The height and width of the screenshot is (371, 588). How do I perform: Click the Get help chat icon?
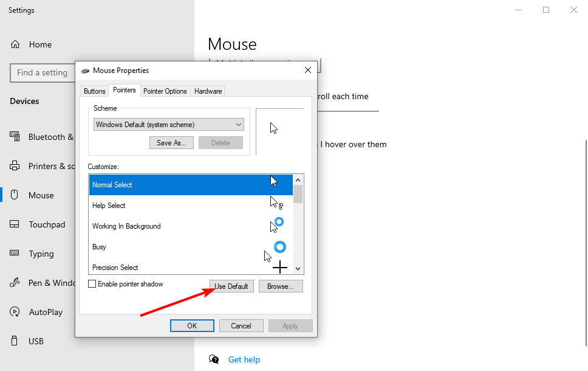214,359
